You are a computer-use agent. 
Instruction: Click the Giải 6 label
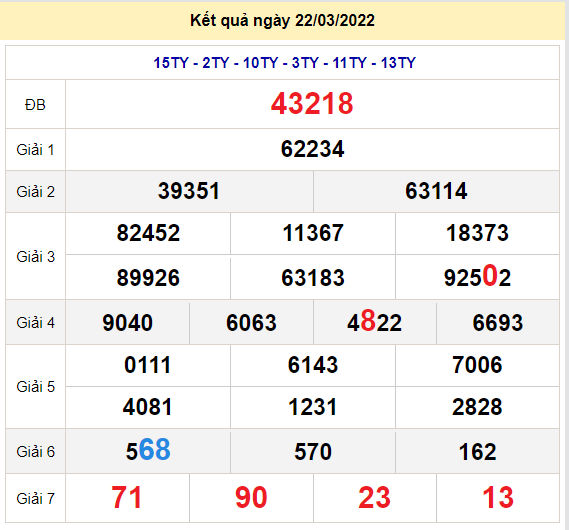point(35,452)
